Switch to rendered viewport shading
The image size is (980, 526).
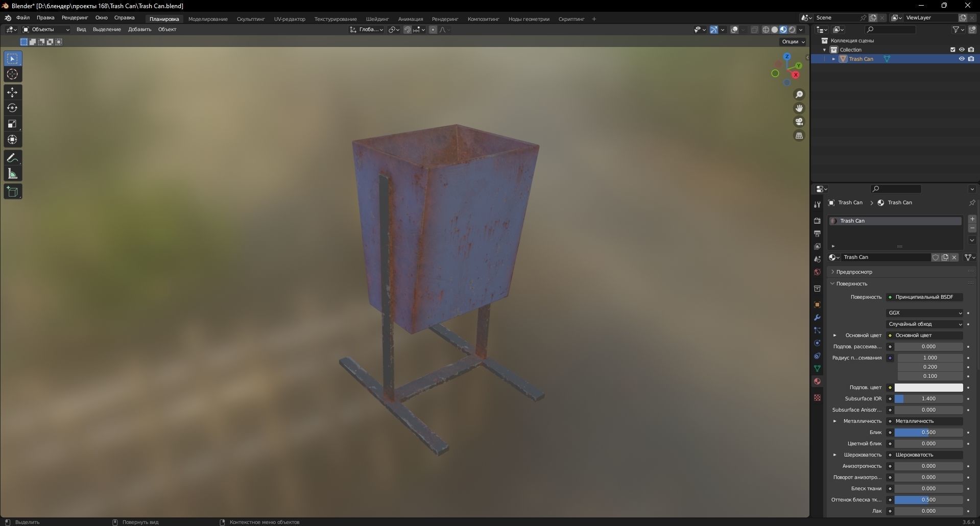click(792, 30)
